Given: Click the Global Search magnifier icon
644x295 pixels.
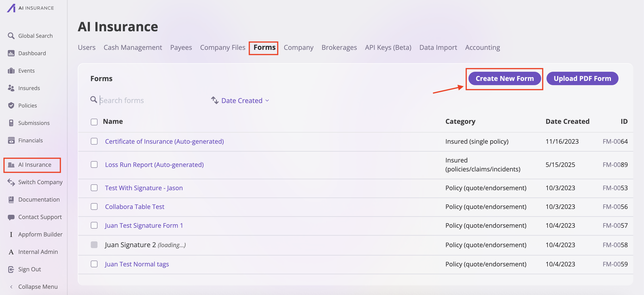Looking at the screenshot, I should [x=11, y=36].
